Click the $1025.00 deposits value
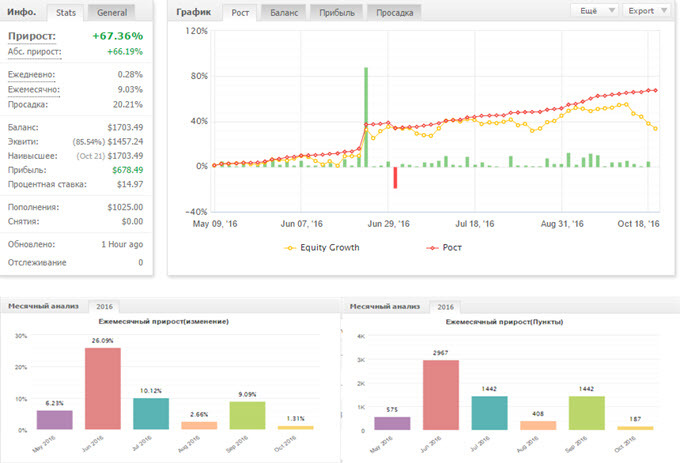Viewport: 680px width, 463px height. pyautogui.click(x=125, y=207)
